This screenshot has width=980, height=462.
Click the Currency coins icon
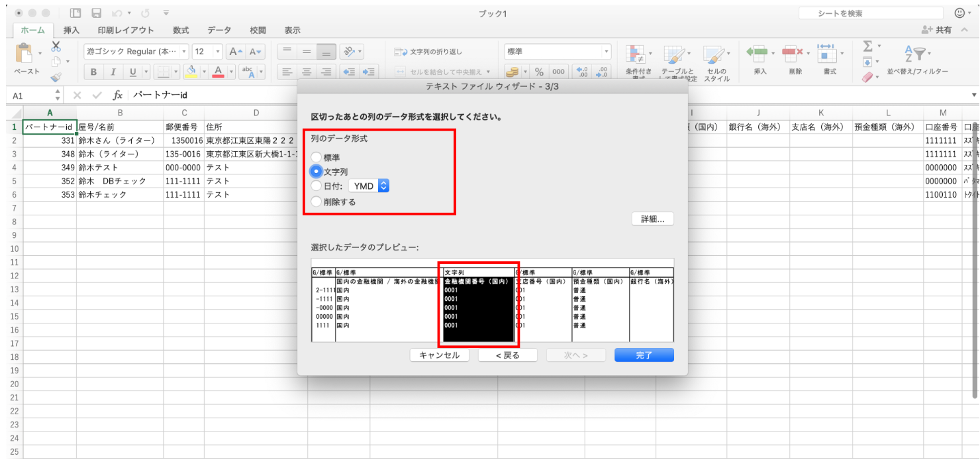(x=511, y=72)
